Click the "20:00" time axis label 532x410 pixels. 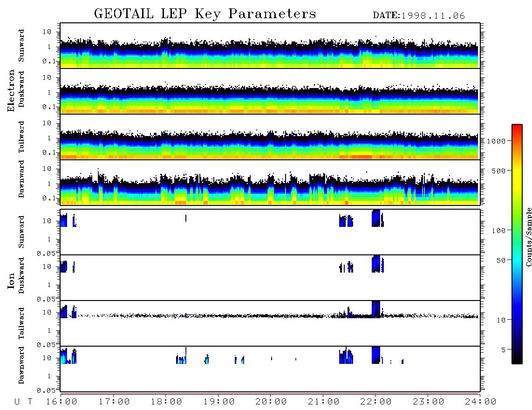271,402
